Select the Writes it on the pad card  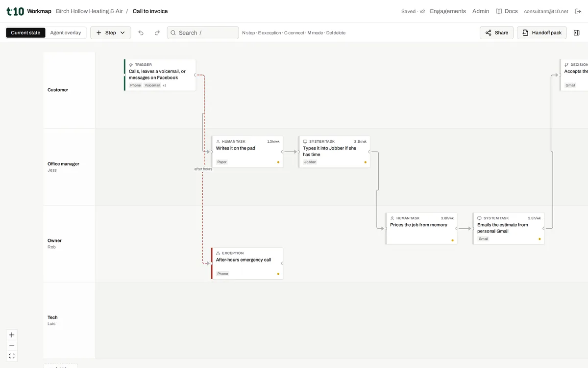click(247, 152)
